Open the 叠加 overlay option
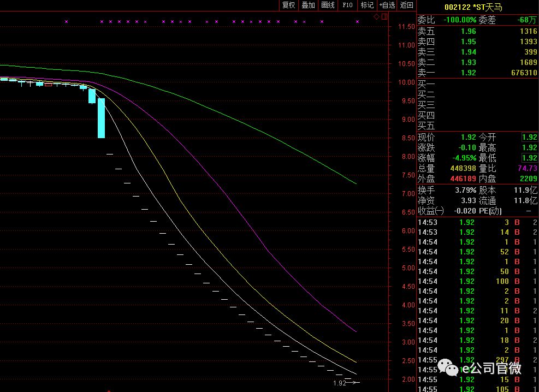This screenshot has height=392, width=539. (308, 5)
